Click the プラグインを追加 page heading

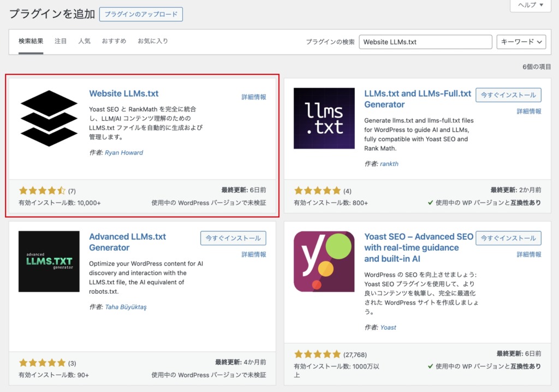[52, 14]
